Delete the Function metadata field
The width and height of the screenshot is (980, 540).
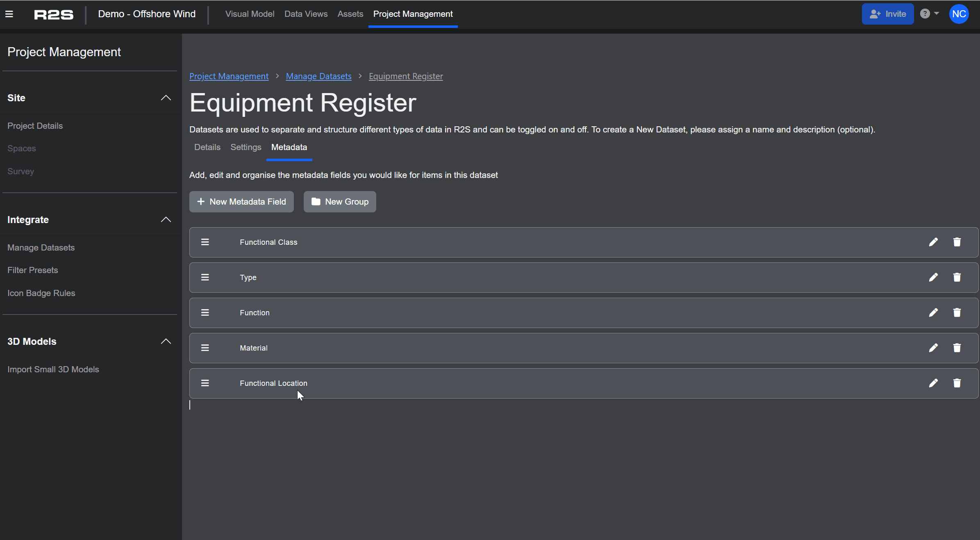pyautogui.click(x=957, y=313)
